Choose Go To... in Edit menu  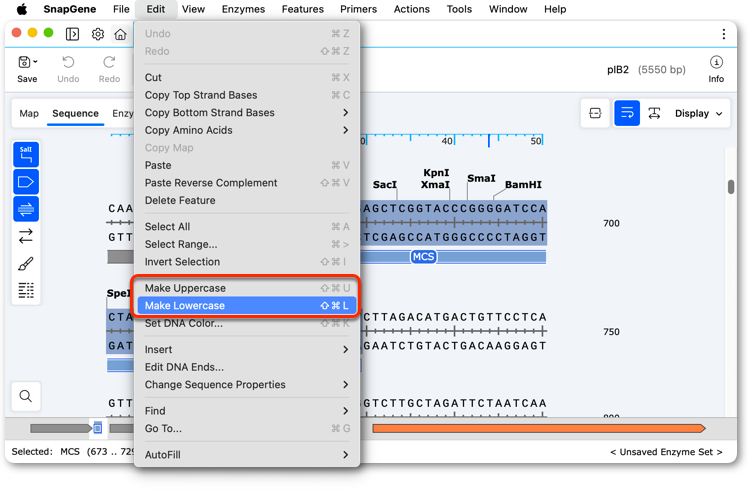(247, 428)
